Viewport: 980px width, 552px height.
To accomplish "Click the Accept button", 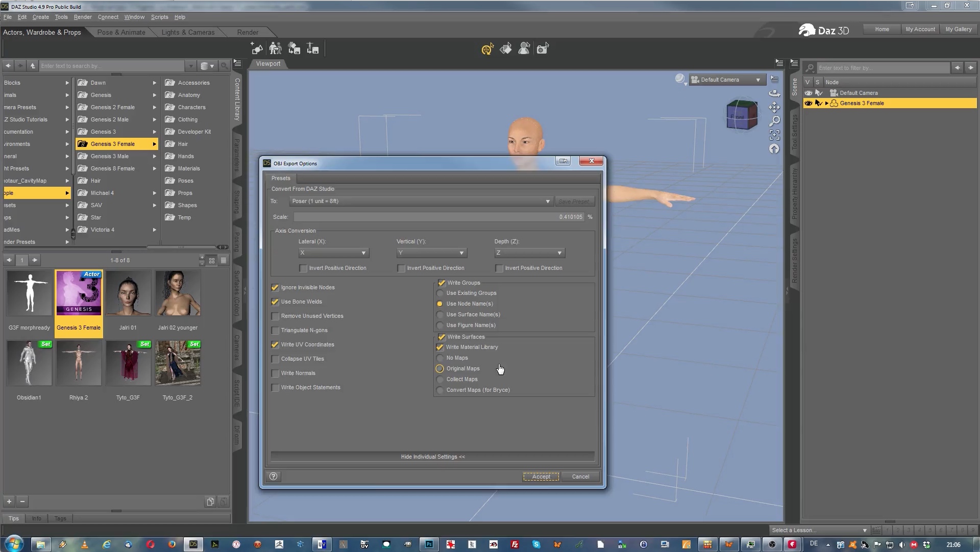I will 541,477.
